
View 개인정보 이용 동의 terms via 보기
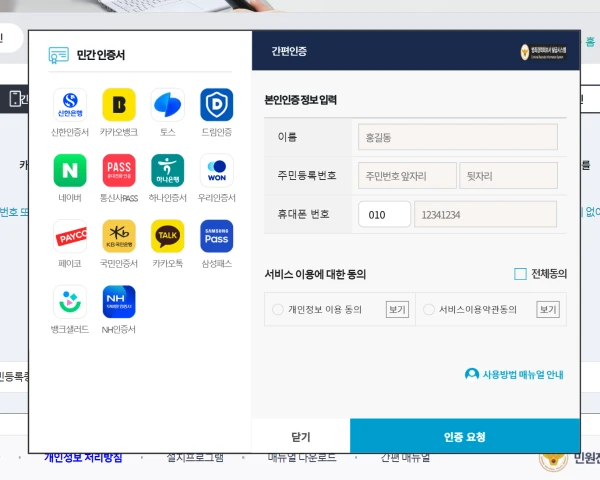397,309
